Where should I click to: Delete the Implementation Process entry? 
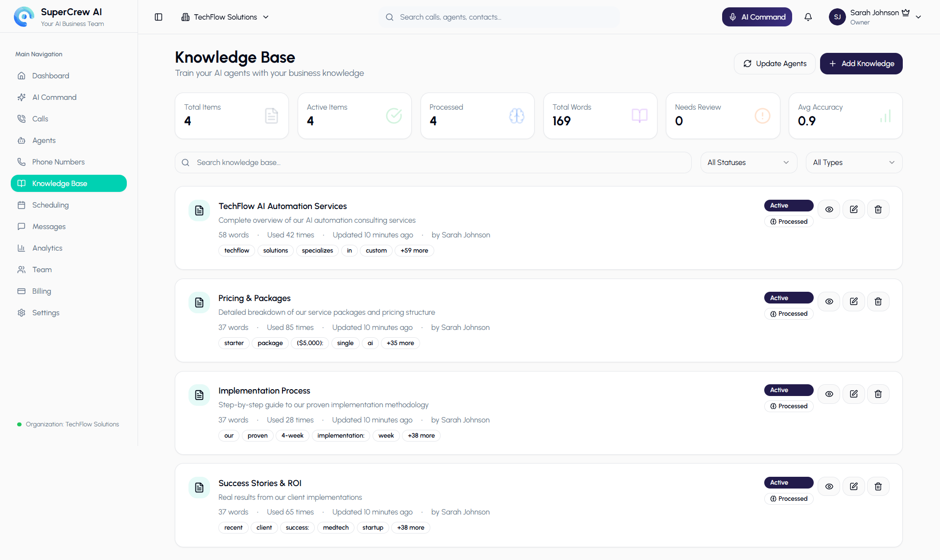click(x=878, y=394)
